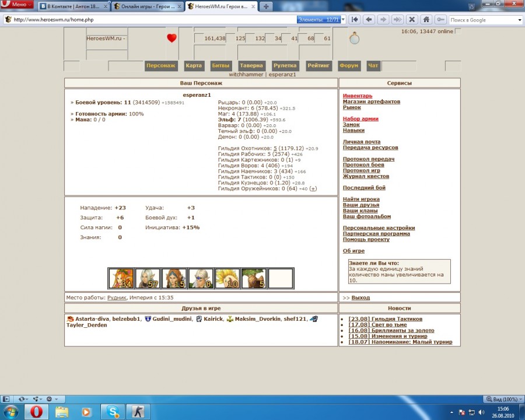Open the Гильдия Тактиков news item
This screenshot has width=525, height=420.
point(386,319)
